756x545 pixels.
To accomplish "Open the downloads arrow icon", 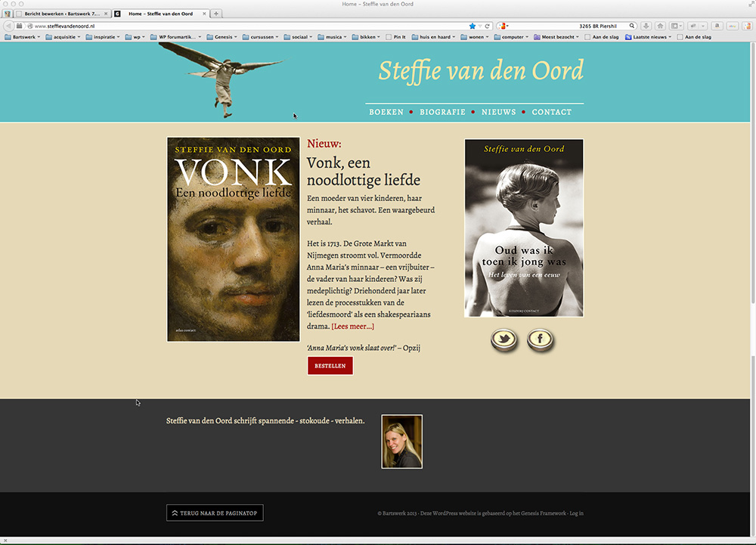I will (646, 26).
